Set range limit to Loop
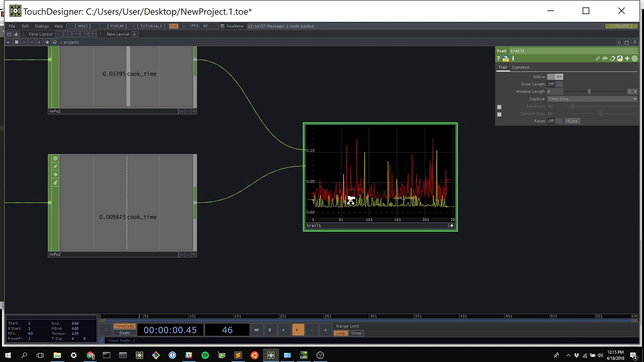 (x=341, y=333)
